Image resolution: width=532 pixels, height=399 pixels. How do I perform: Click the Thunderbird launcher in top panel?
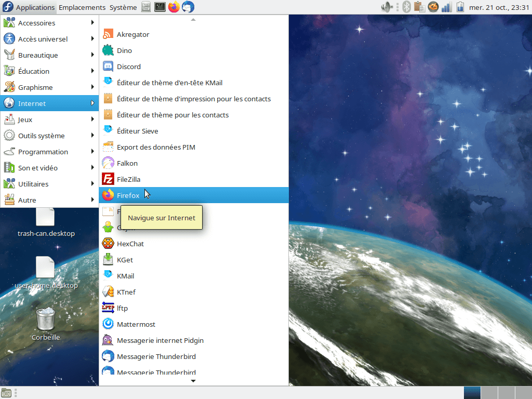[x=188, y=7]
